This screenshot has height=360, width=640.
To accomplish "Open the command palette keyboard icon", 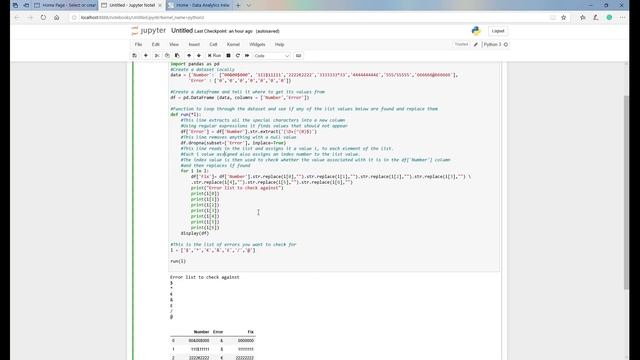I will [x=298, y=56].
